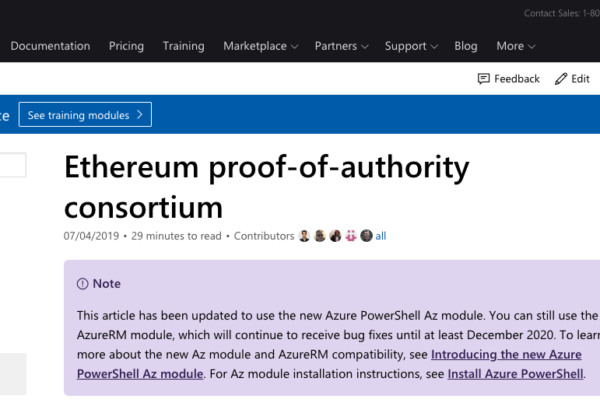Open the third contributor's avatar
This screenshot has height=420, width=600.
(x=336, y=236)
